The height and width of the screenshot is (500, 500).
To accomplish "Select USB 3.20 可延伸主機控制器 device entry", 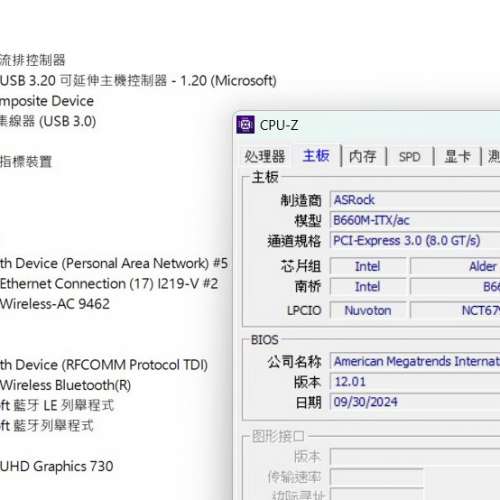I will [x=138, y=81].
